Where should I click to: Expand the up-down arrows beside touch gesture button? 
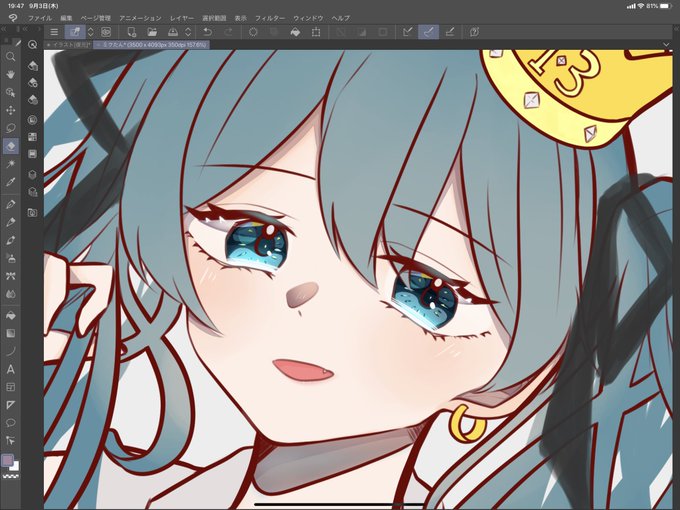91,32
